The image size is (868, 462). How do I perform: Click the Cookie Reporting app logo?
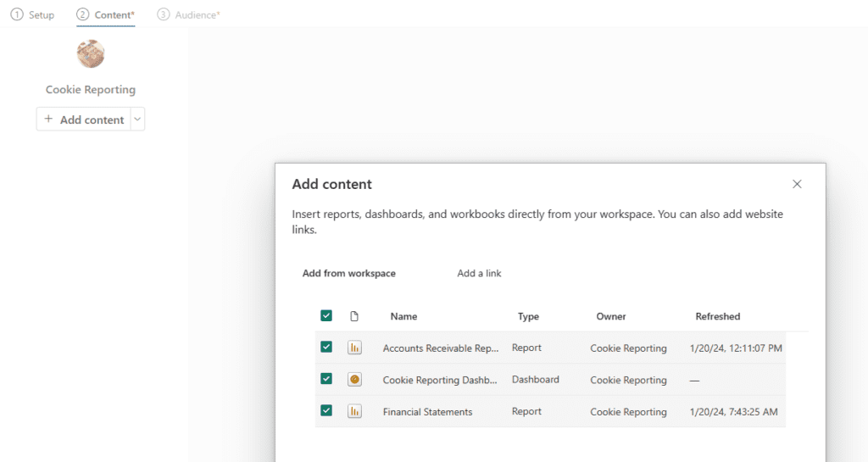[x=91, y=54]
